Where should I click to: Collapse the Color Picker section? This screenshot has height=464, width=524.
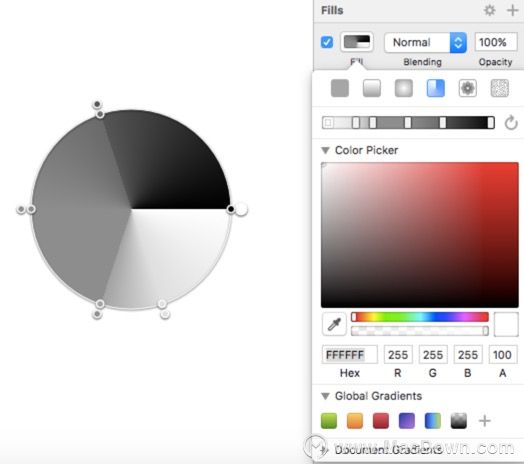pos(325,150)
